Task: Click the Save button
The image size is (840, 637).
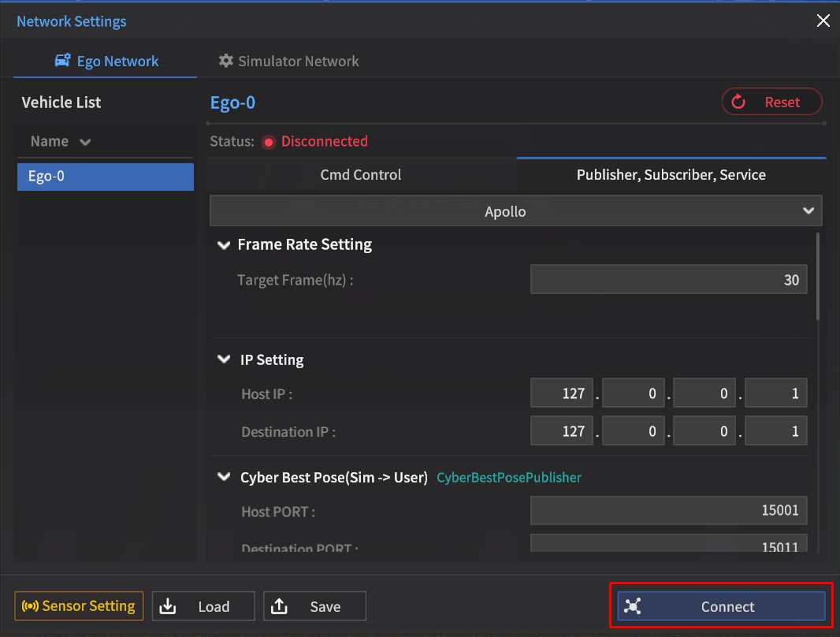Action: (314, 606)
